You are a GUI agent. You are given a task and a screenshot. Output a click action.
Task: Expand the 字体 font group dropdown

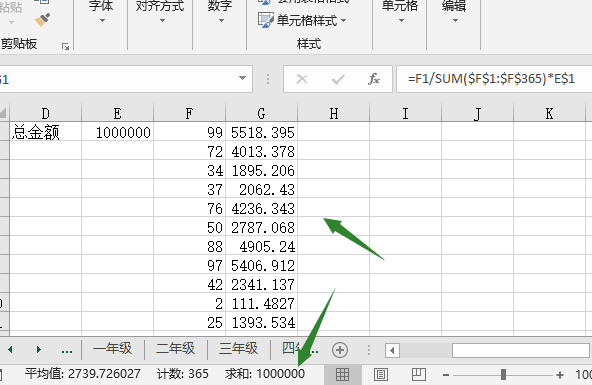tap(102, 21)
